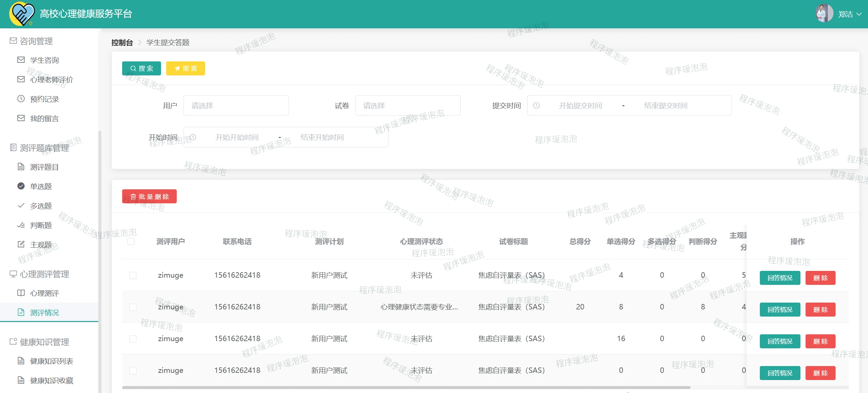Check the last zimuge row checkbox
868x393 pixels.
pos(133,370)
